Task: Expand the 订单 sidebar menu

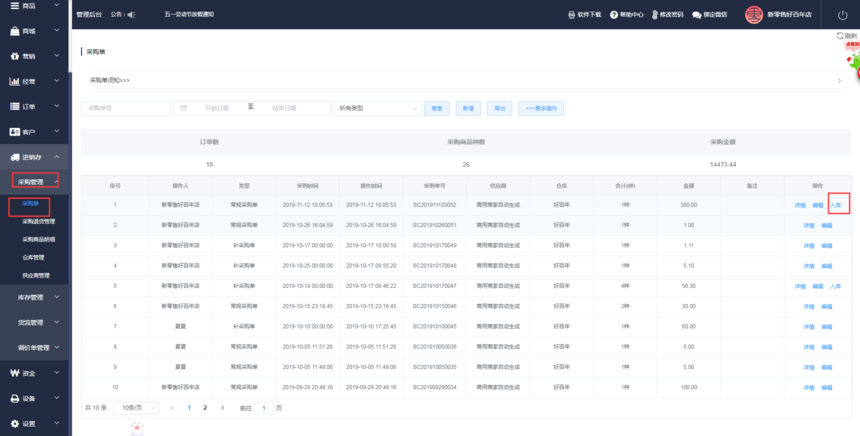Action: 35,106
